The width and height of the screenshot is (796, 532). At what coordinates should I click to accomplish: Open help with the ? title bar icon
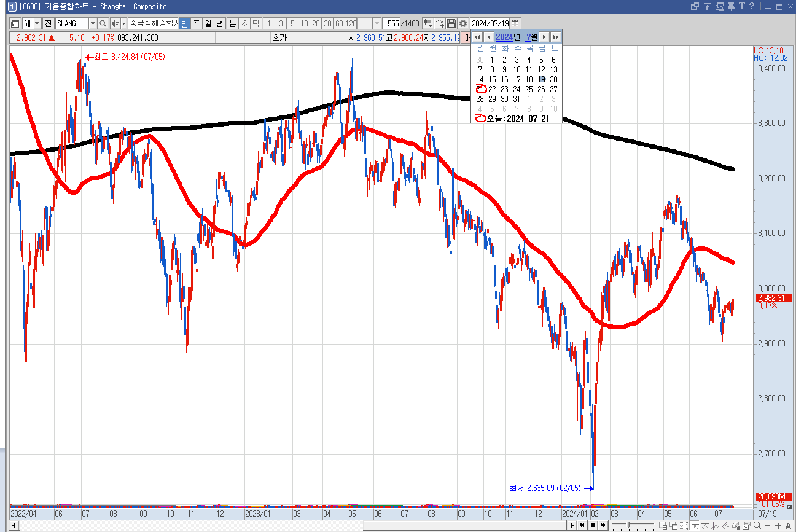pos(752,6)
